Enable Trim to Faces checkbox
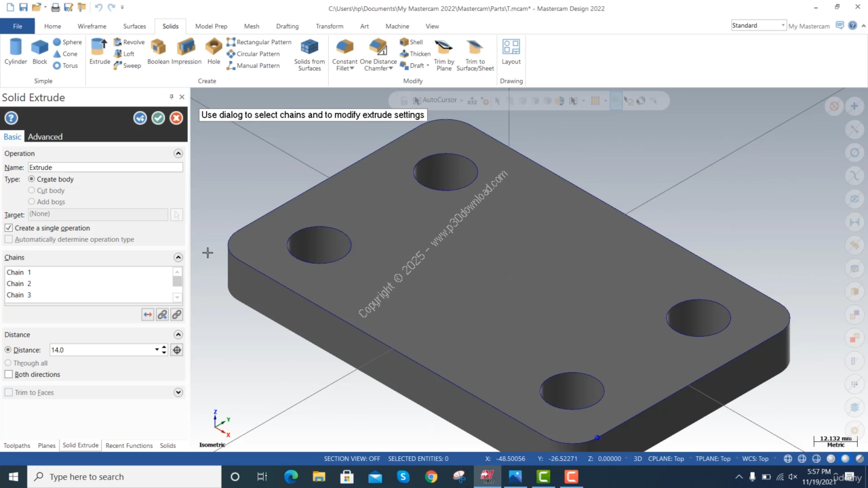This screenshot has width=868, height=488. pyautogui.click(x=9, y=392)
